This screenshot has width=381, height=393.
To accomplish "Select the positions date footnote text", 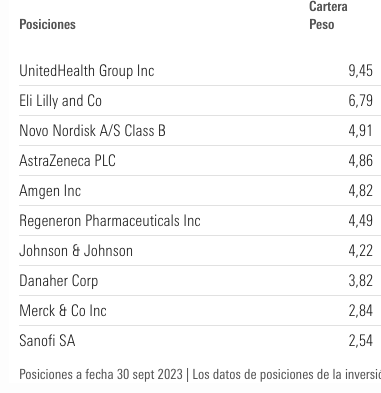I will 101,374.
